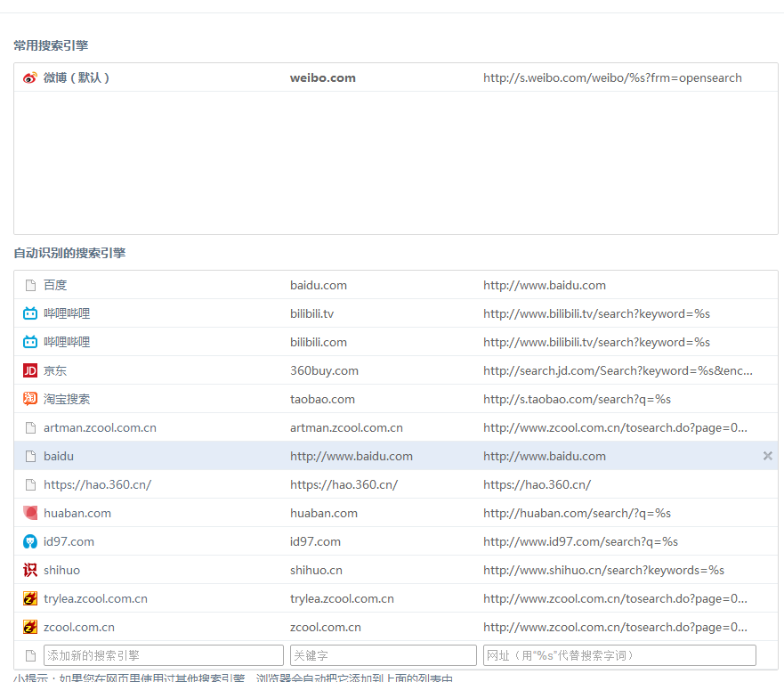This screenshot has height=682, width=784.
Task: Focus the 网址 URL input field
Action: point(619,655)
